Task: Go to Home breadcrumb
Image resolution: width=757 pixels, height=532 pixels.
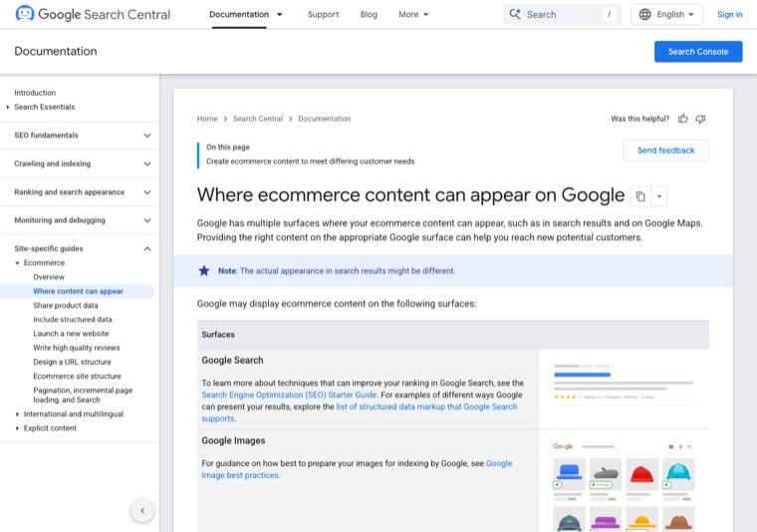Action: pyautogui.click(x=207, y=119)
